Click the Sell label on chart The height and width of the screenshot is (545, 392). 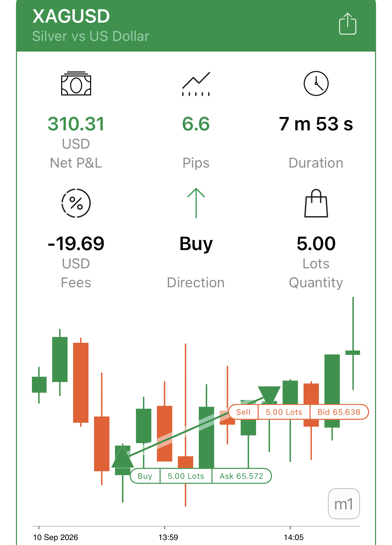click(x=243, y=412)
